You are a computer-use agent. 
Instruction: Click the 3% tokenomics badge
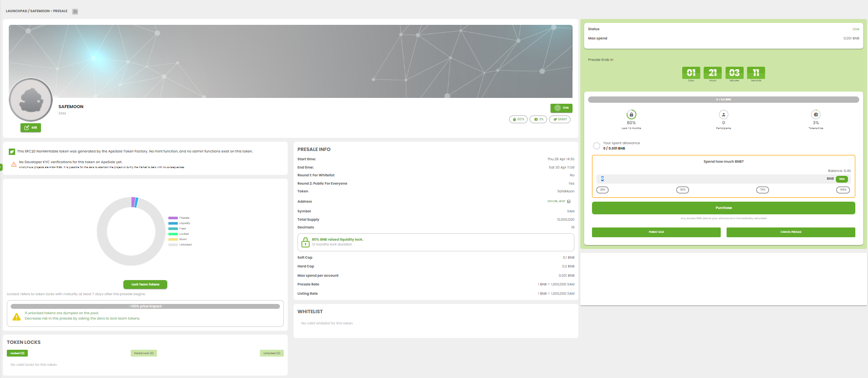[x=538, y=119]
